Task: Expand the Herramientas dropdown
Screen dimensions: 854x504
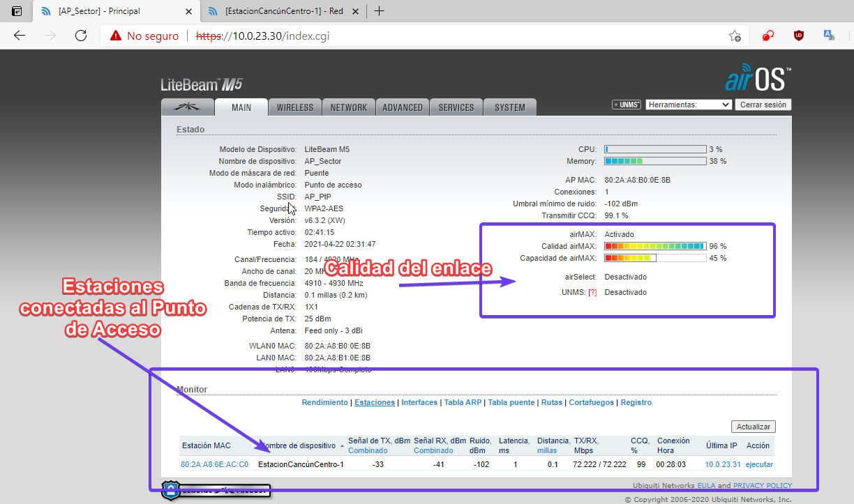Action: pyautogui.click(x=688, y=105)
